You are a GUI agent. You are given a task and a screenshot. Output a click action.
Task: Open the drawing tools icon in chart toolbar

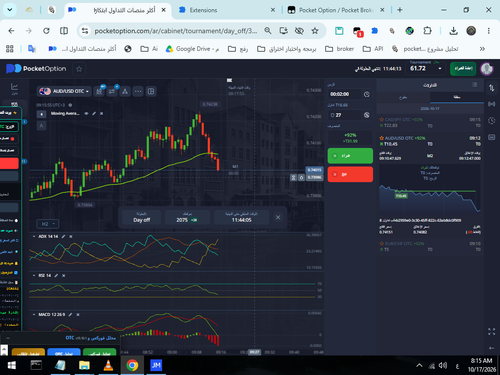coord(125,91)
